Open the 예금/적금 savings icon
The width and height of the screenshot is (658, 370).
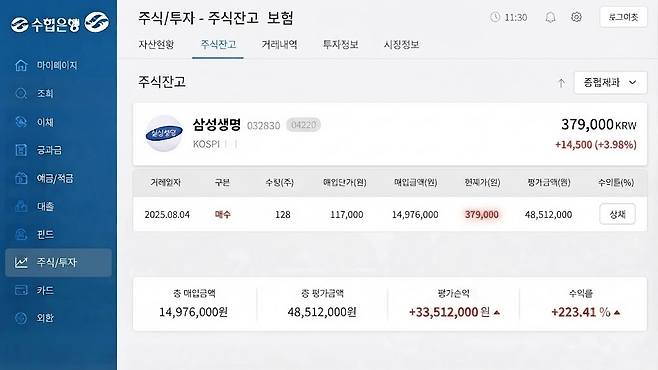(x=21, y=178)
